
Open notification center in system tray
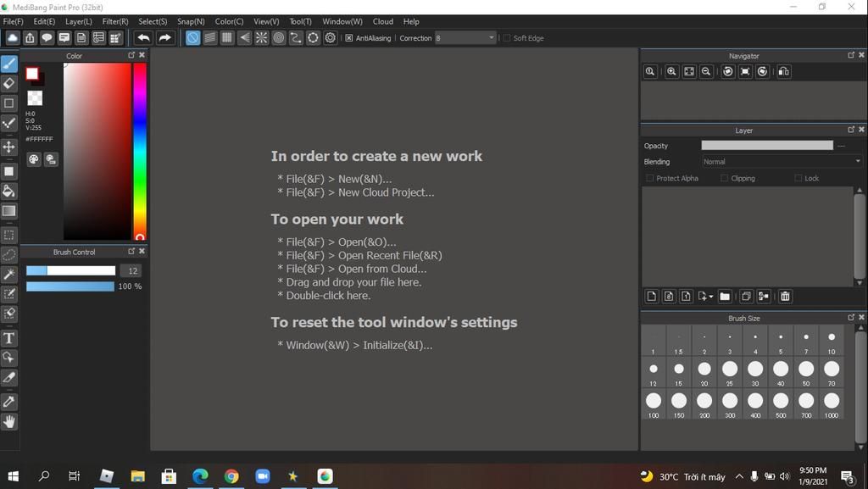848,476
